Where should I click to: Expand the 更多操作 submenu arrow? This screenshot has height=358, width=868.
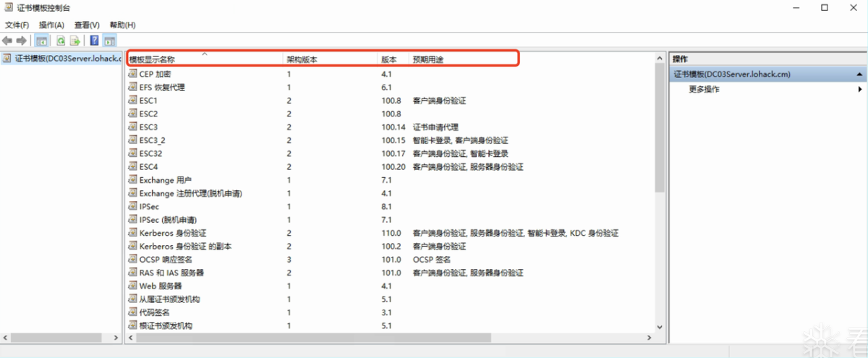point(860,90)
